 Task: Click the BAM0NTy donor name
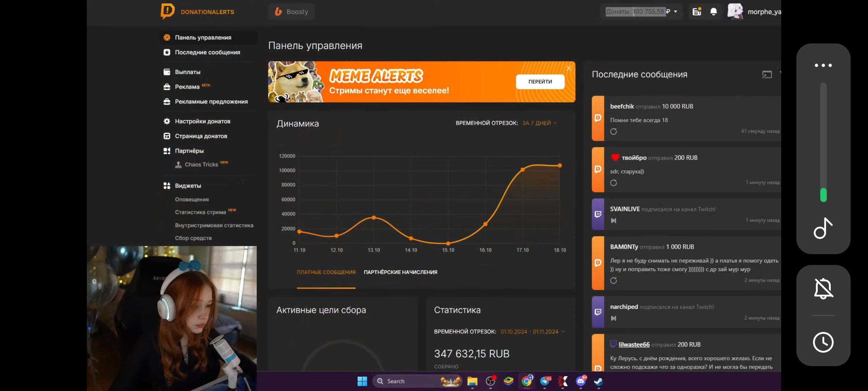point(624,247)
